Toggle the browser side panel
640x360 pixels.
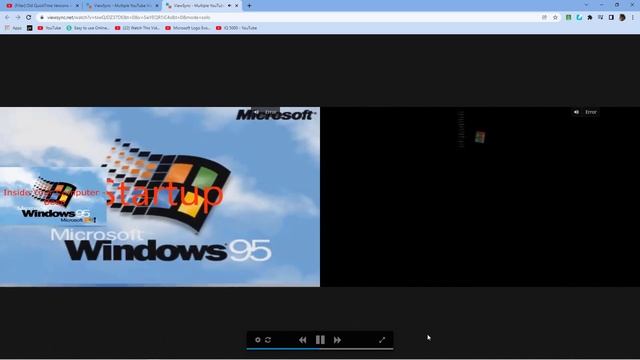(611, 18)
